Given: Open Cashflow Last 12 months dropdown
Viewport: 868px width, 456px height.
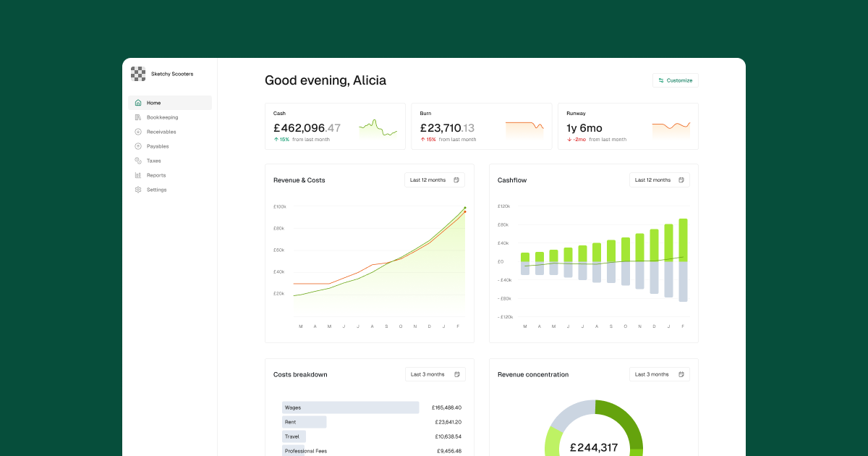Looking at the screenshot, I should (659, 180).
